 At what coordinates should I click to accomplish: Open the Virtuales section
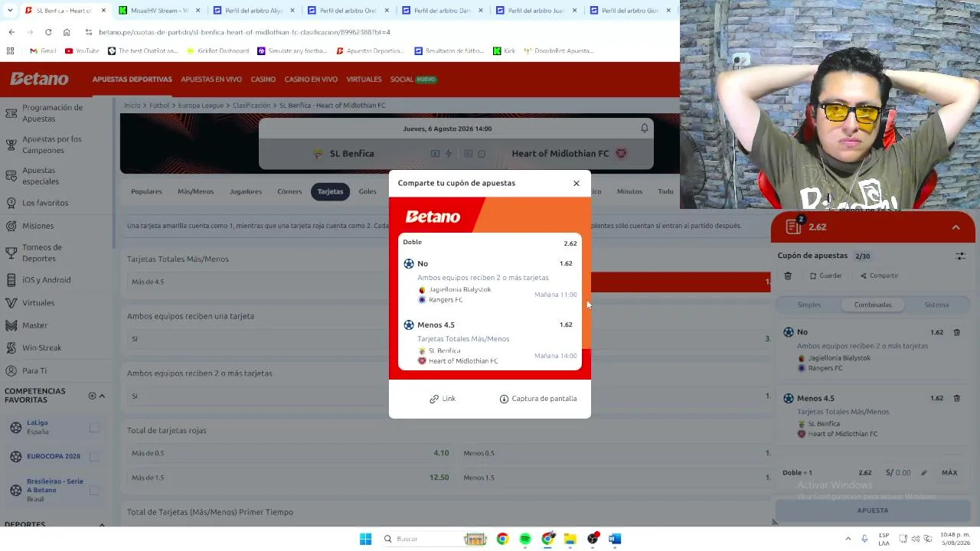point(364,79)
